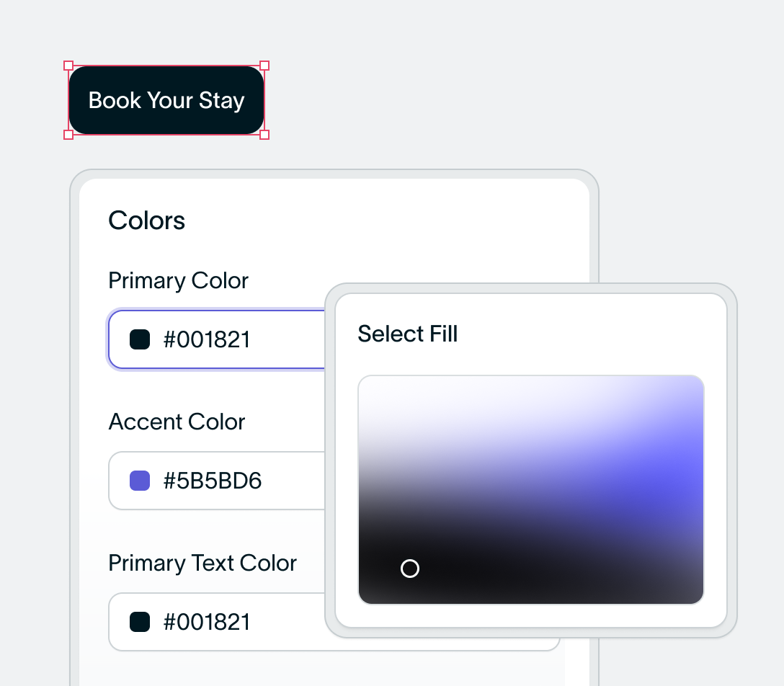Image resolution: width=784 pixels, height=686 pixels.
Task: Click the "Select Fill" popup title
Action: coord(408,334)
